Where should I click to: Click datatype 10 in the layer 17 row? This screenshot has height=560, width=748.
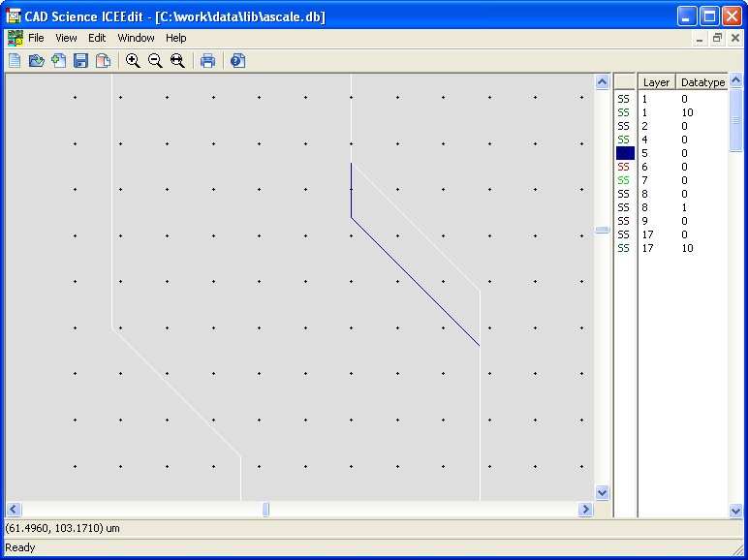point(687,248)
